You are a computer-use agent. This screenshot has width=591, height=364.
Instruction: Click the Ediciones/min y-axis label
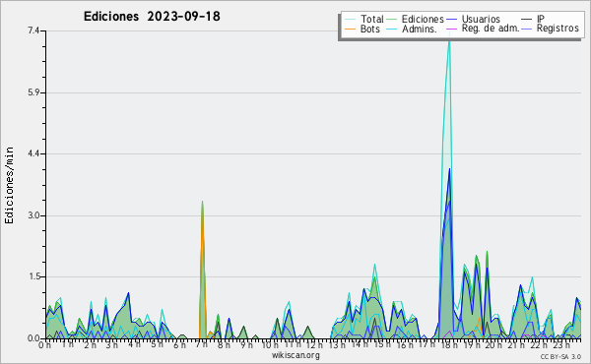9,185
